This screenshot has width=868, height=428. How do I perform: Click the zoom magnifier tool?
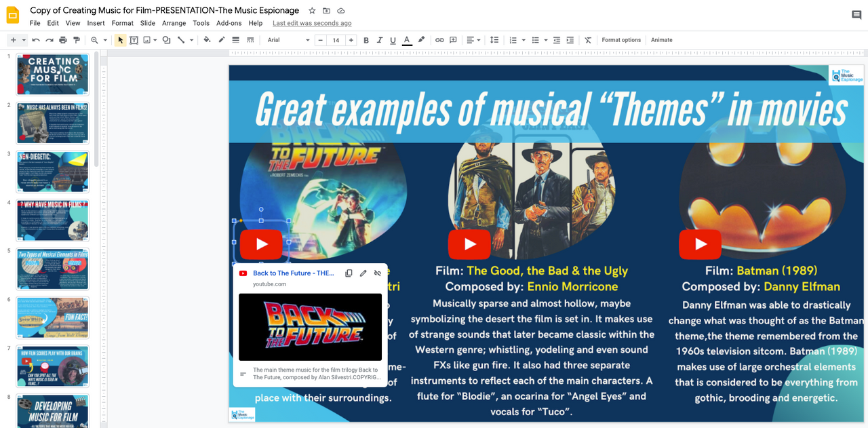pos(95,40)
